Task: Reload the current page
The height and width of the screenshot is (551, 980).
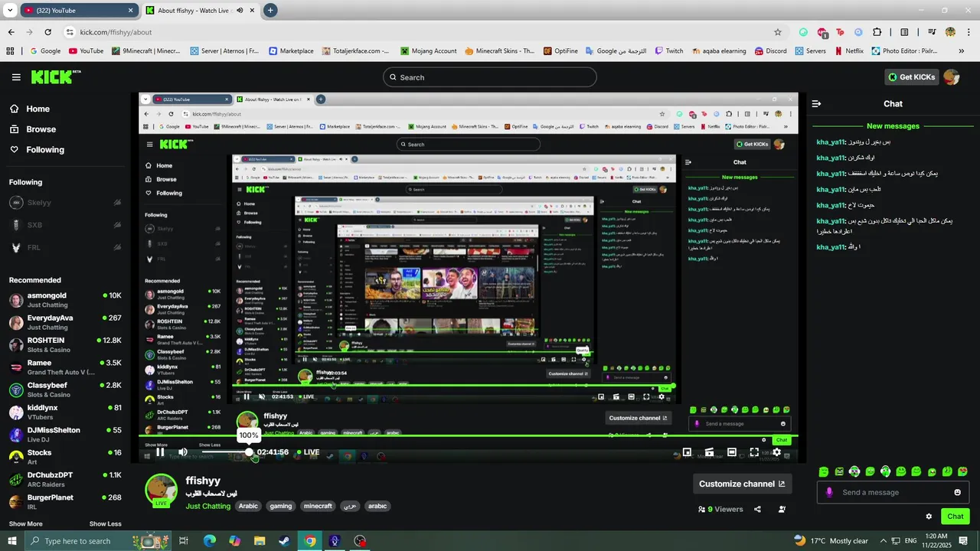Action: click(x=47, y=32)
